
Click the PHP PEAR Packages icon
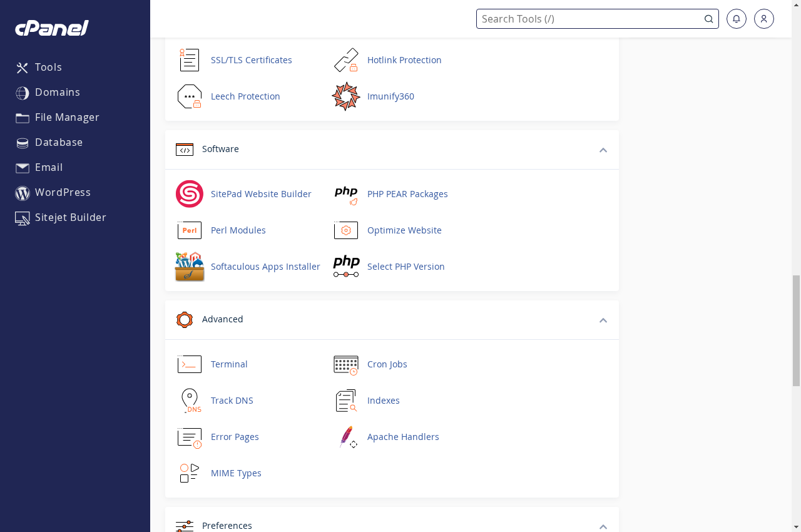pyautogui.click(x=346, y=195)
